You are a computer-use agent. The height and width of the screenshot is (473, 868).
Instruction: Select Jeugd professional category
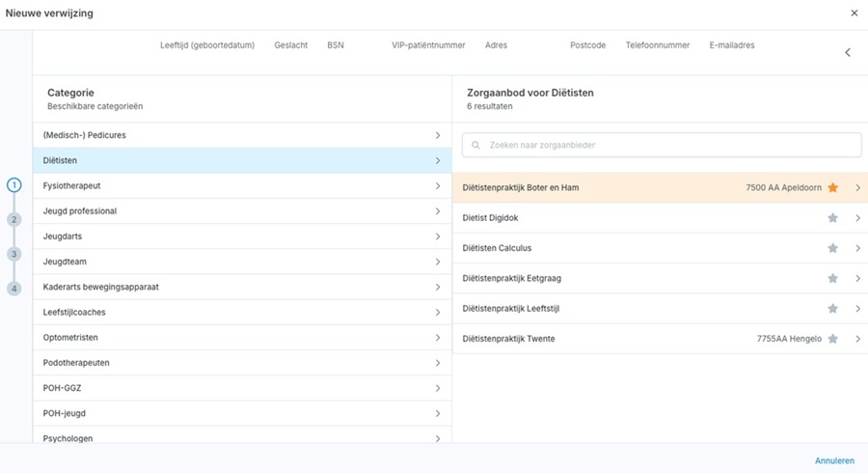[242, 211]
